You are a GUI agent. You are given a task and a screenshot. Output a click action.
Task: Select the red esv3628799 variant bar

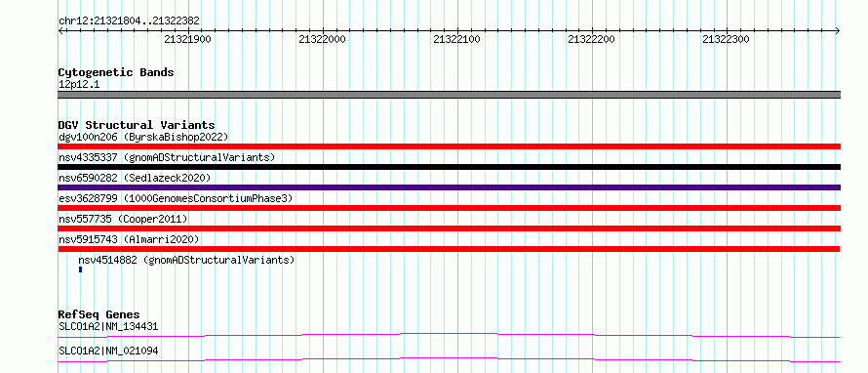[x=450, y=208]
